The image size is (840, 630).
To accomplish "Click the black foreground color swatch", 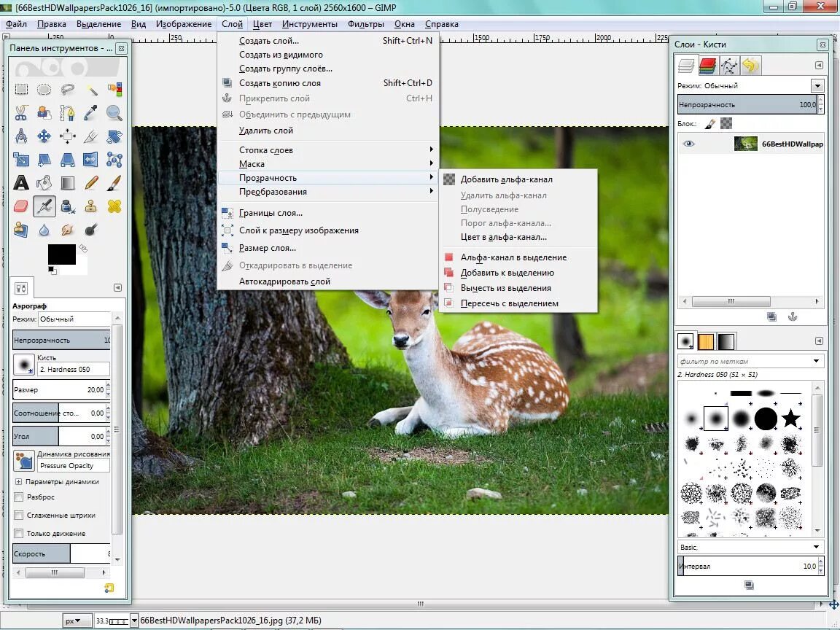I will click(61, 254).
